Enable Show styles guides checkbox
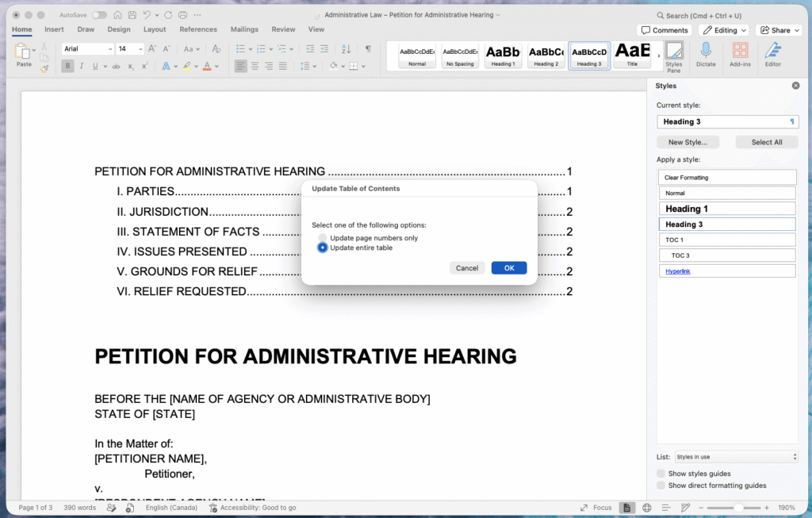 pos(661,474)
